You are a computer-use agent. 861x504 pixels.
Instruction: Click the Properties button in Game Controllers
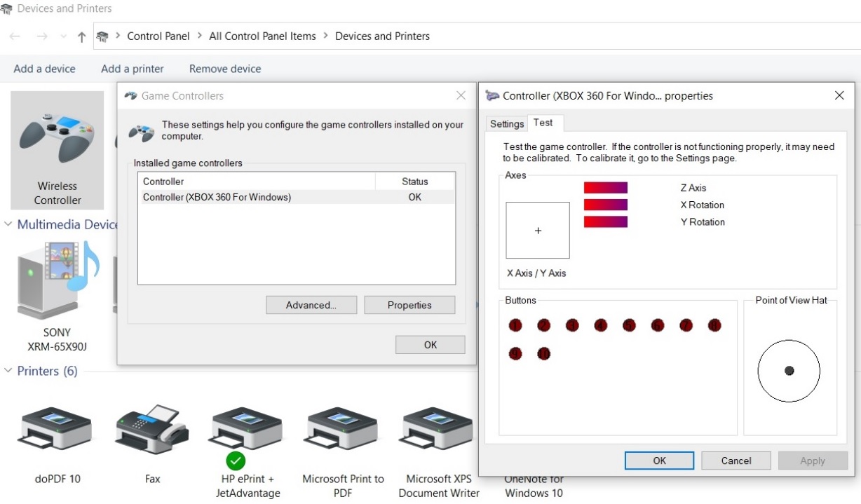point(409,305)
